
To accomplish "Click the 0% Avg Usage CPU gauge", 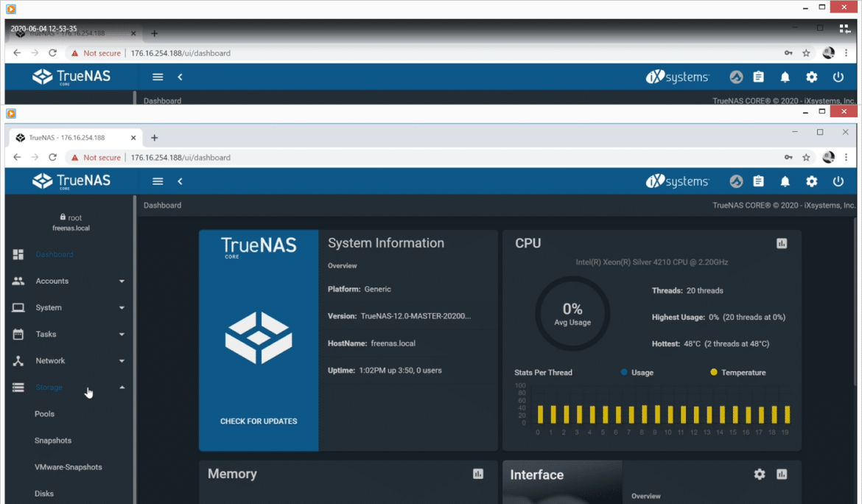I will tap(572, 313).
